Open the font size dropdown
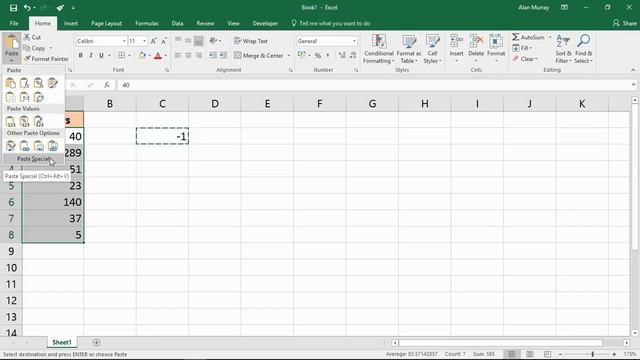Screen dimensions: 640x360 pos(144,41)
